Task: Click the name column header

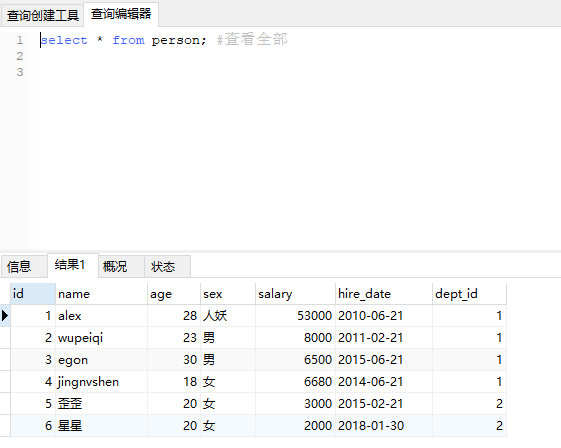Action: pos(101,294)
